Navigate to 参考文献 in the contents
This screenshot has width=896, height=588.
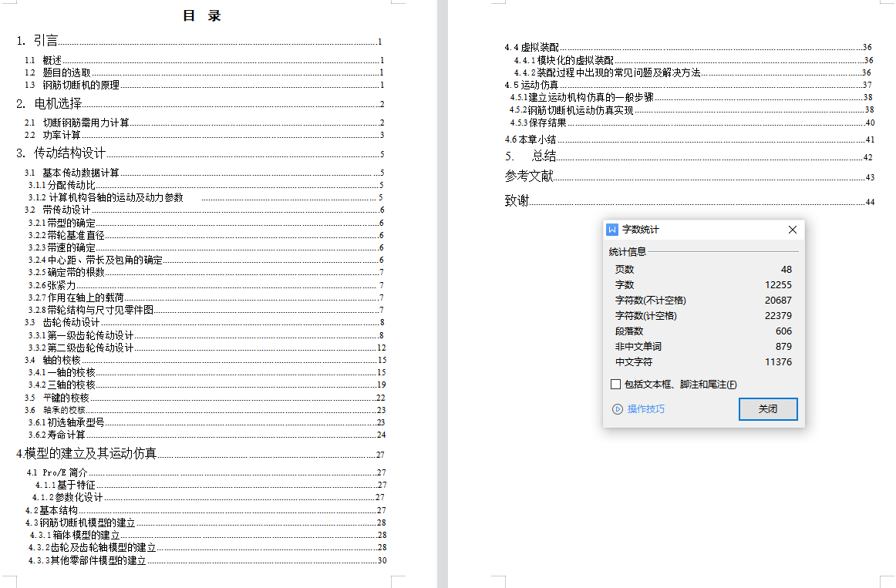(529, 176)
